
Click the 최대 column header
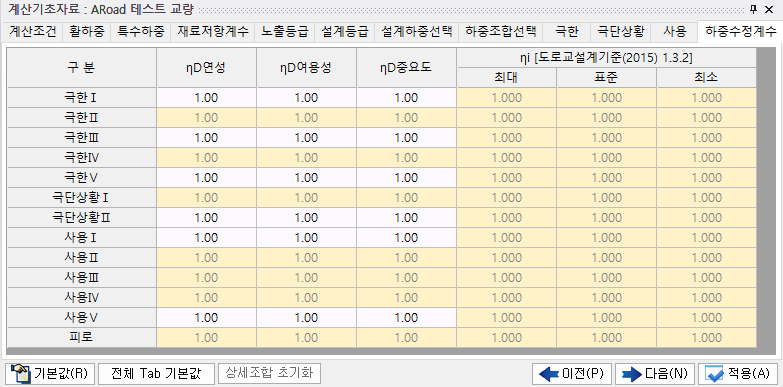click(506, 78)
